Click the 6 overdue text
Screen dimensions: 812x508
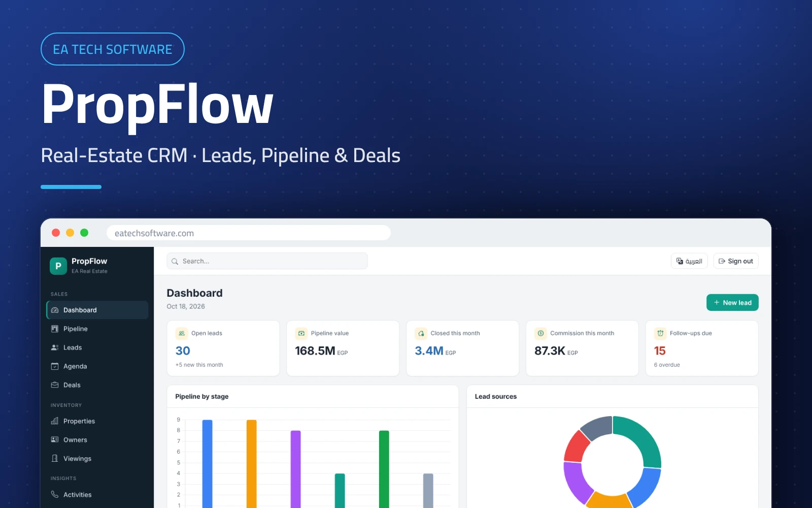[x=667, y=365]
